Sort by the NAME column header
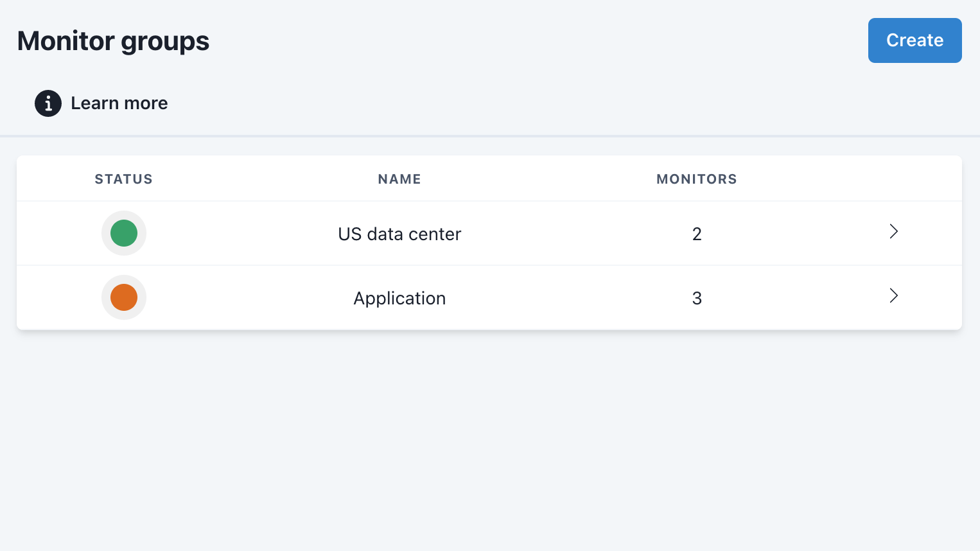The height and width of the screenshot is (551, 980). click(x=399, y=179)
